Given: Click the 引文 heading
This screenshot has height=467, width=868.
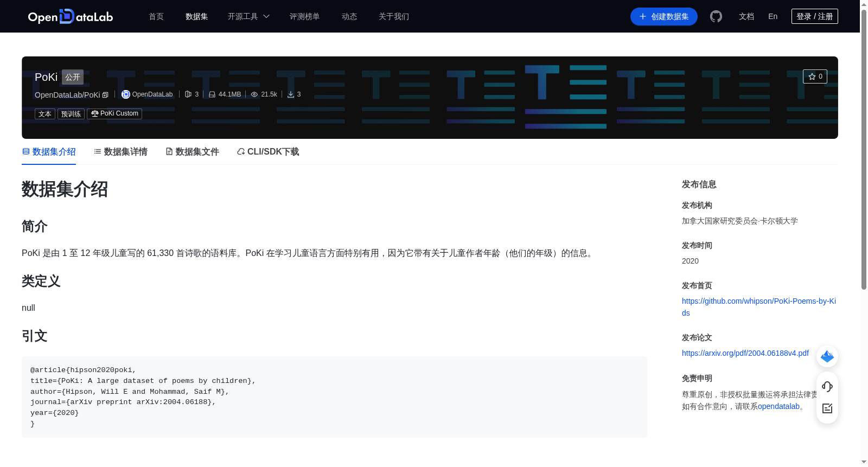Looking at the screenshot, I should tap(35, 336).
